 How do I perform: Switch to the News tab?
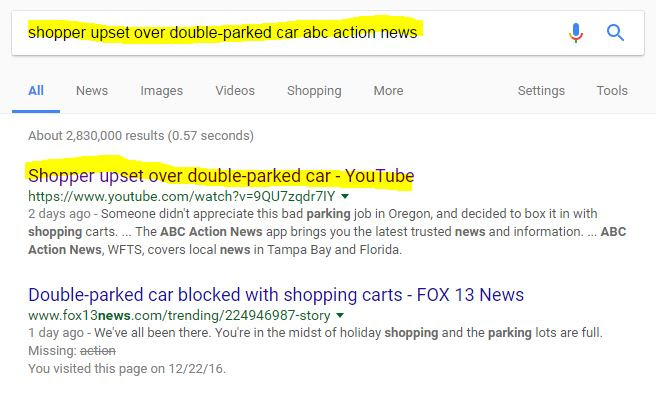tap(92, 90)
